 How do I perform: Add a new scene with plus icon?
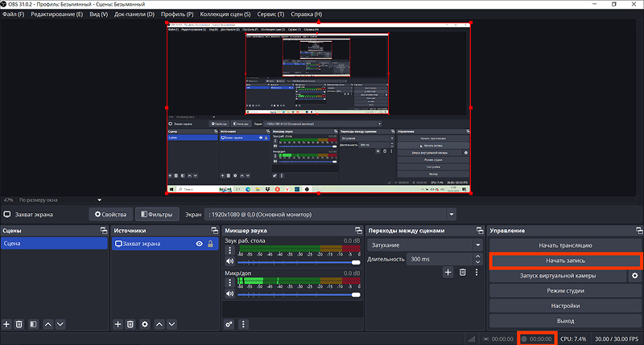point(6,324)
